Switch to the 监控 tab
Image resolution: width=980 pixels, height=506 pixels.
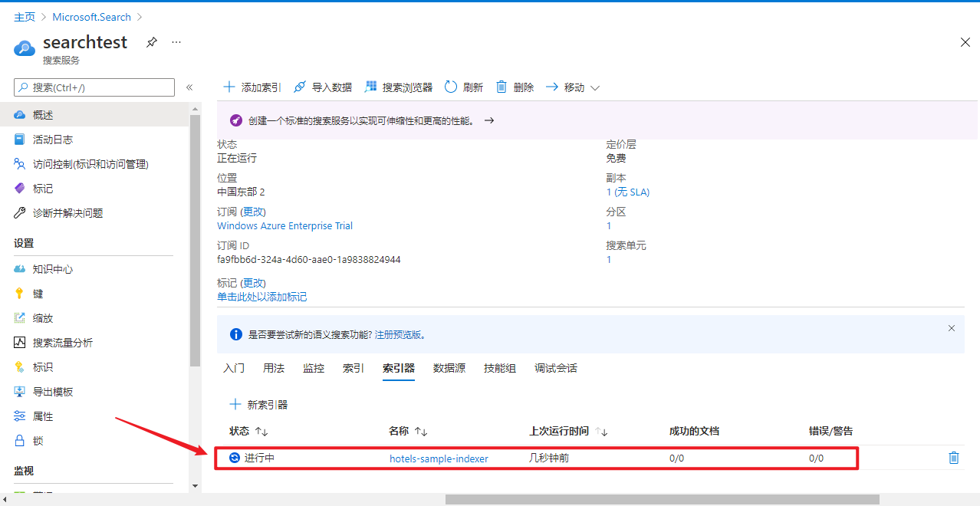[314, 368]
